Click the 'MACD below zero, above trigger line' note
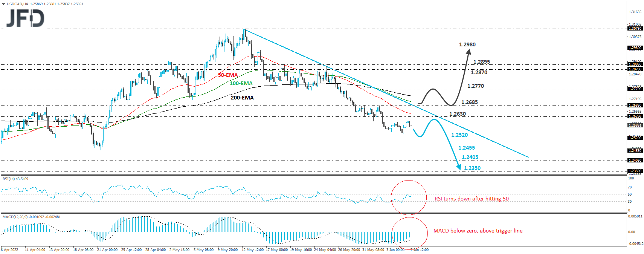644x254 pixels. (x=478, y=231)
